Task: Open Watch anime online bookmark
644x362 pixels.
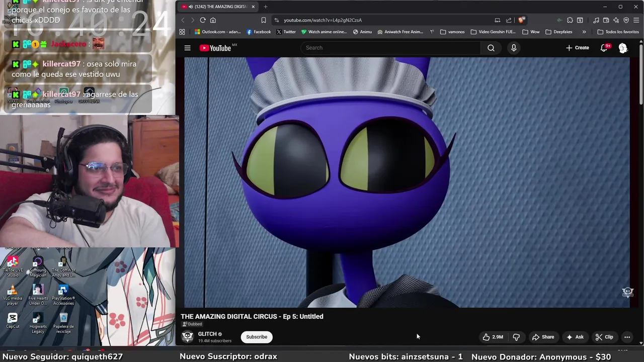Action: point(324,32)
